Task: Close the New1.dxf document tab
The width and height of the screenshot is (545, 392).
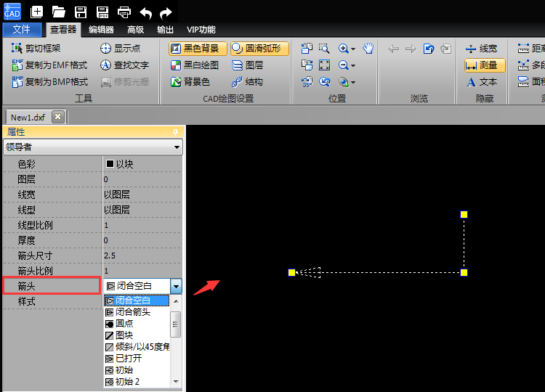Action: click(x=58, y=117)
